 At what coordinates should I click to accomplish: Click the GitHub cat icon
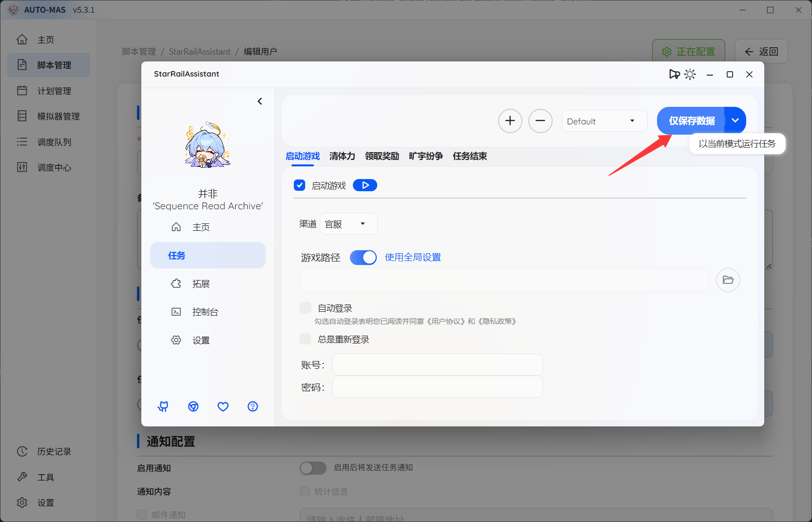tap(163, 406)
